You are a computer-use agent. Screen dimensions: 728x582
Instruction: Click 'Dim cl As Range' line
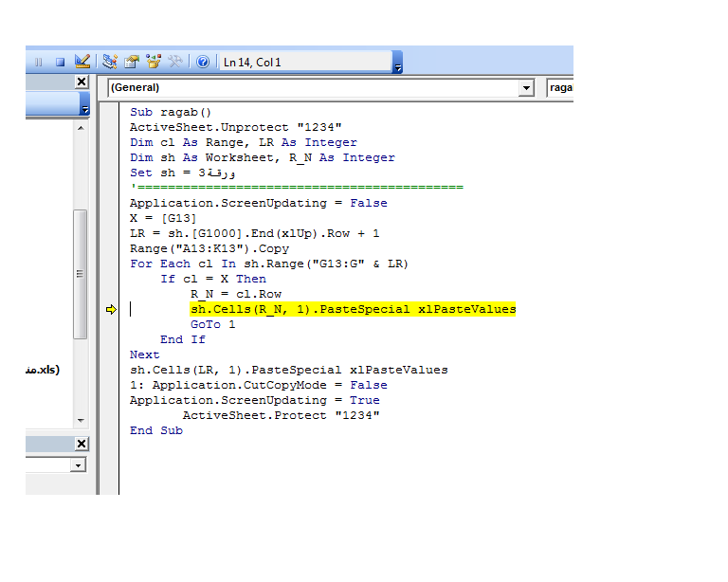point(244,142)
